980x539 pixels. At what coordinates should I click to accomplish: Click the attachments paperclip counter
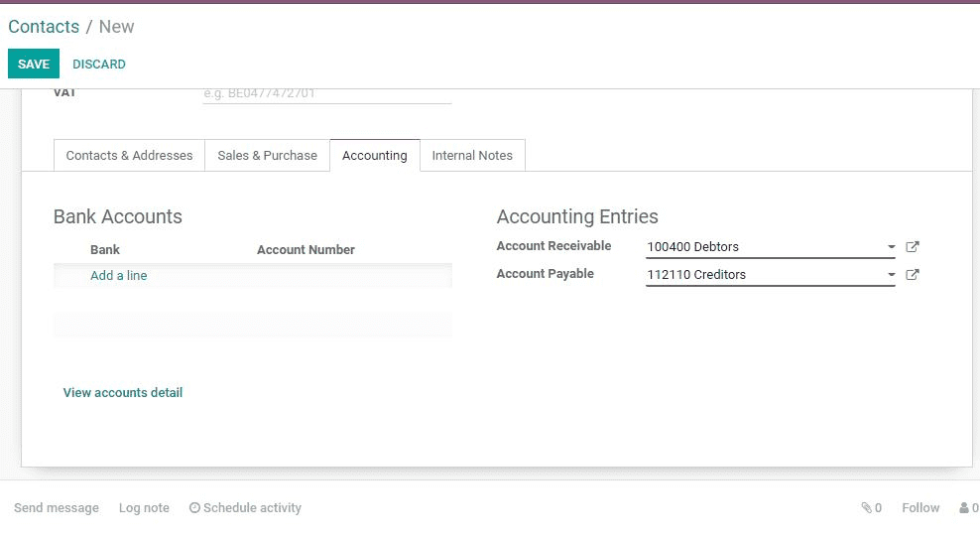point(871,508)
